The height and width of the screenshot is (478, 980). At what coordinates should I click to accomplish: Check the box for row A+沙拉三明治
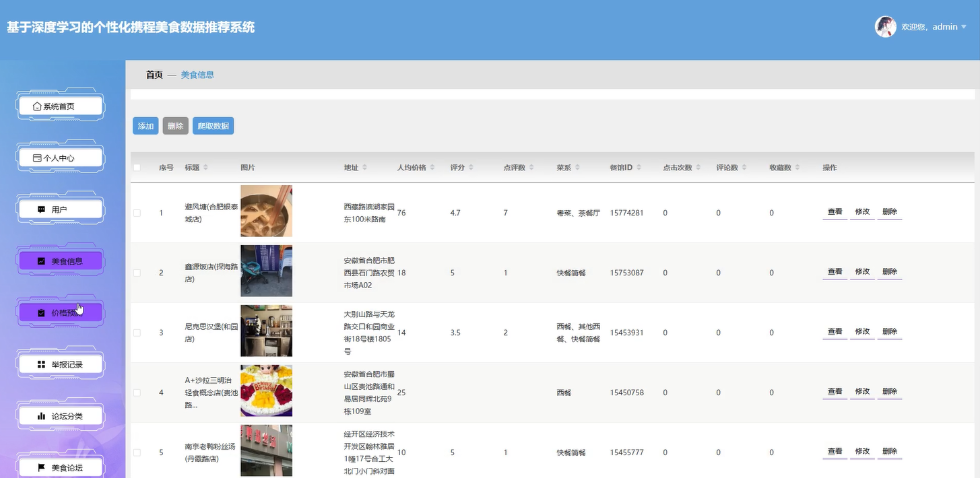coord(137,392)
